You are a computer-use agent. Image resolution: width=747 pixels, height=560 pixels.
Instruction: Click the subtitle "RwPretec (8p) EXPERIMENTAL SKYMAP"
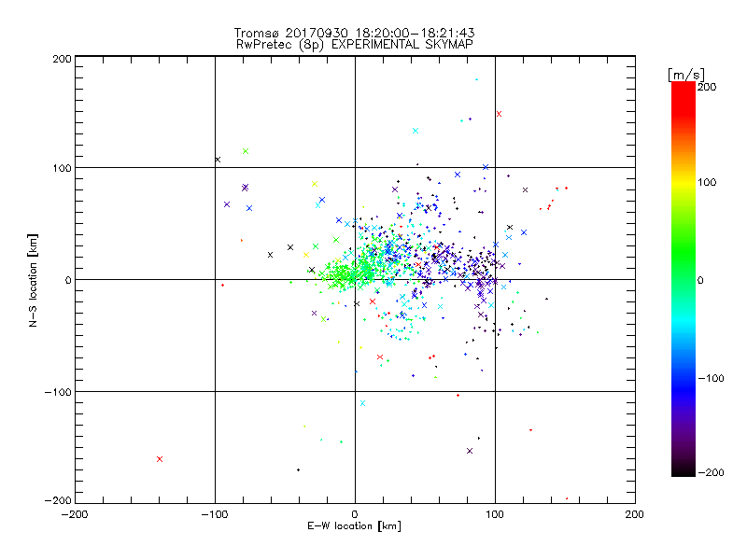[x=354, y=44]
